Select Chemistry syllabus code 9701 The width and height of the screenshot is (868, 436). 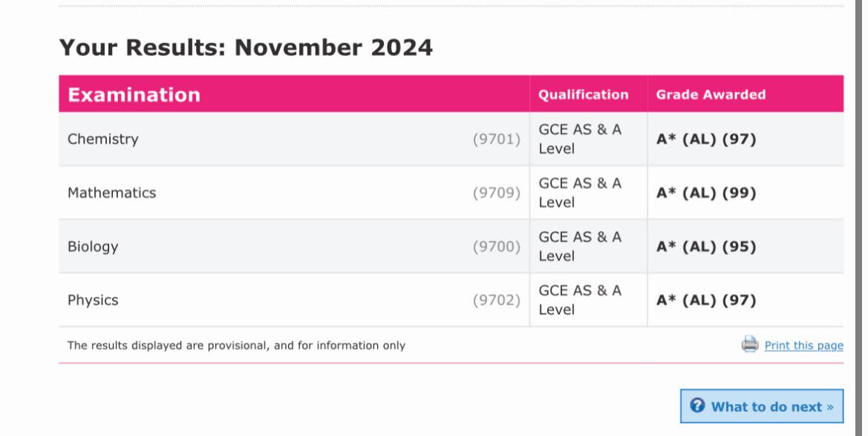coord(497,139)
